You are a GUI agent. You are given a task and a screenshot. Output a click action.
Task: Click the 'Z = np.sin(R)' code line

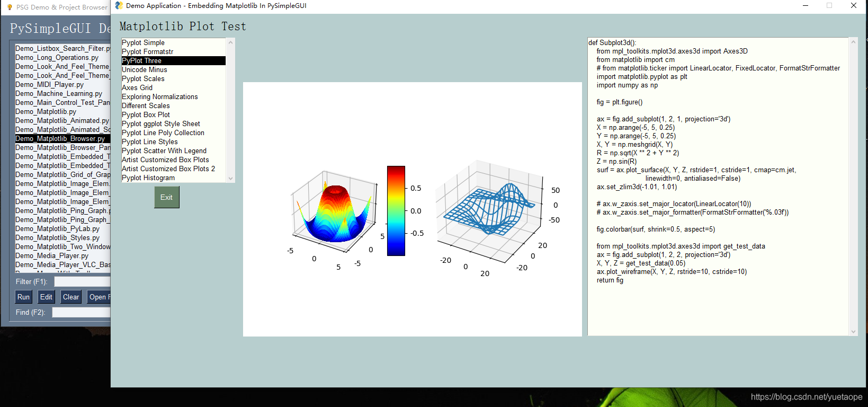pos(617,161)
